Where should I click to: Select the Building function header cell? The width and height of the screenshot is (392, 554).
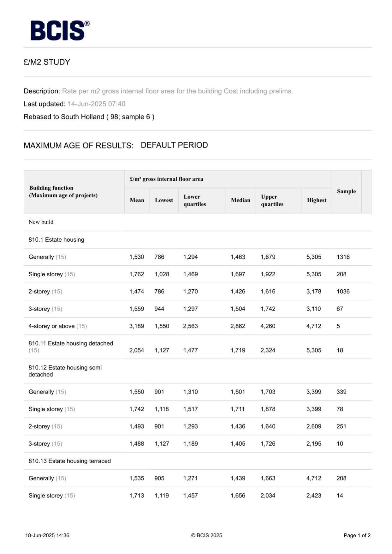[x=63, y=191]
